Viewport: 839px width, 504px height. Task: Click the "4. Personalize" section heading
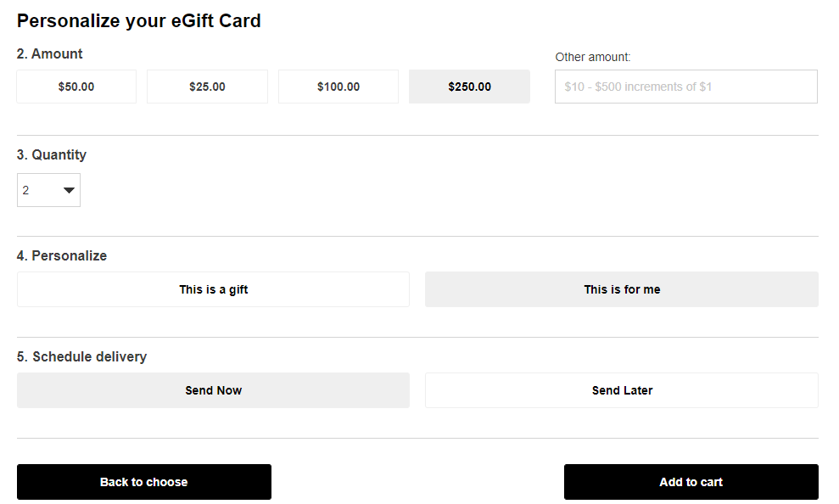click(x=62, y=255)
